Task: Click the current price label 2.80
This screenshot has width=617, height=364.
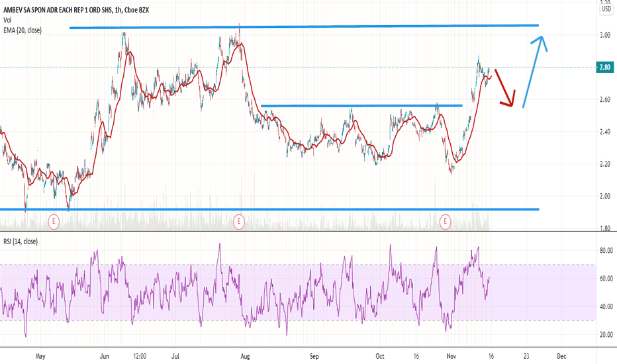Action: click(x=605, y=68)
